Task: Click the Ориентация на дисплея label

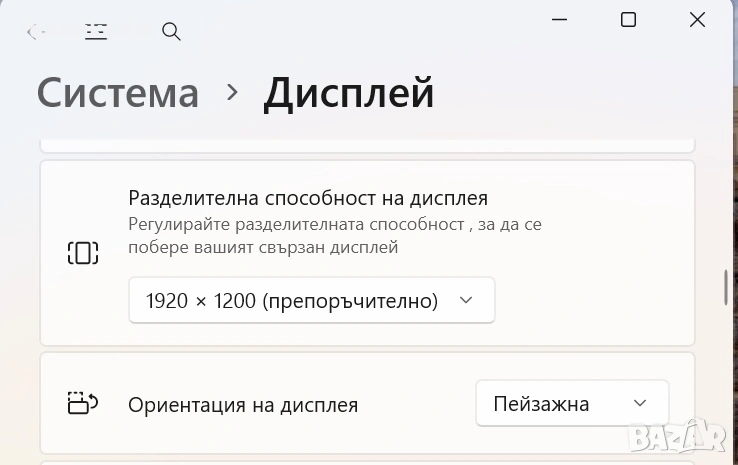Action: click(243, 405)
